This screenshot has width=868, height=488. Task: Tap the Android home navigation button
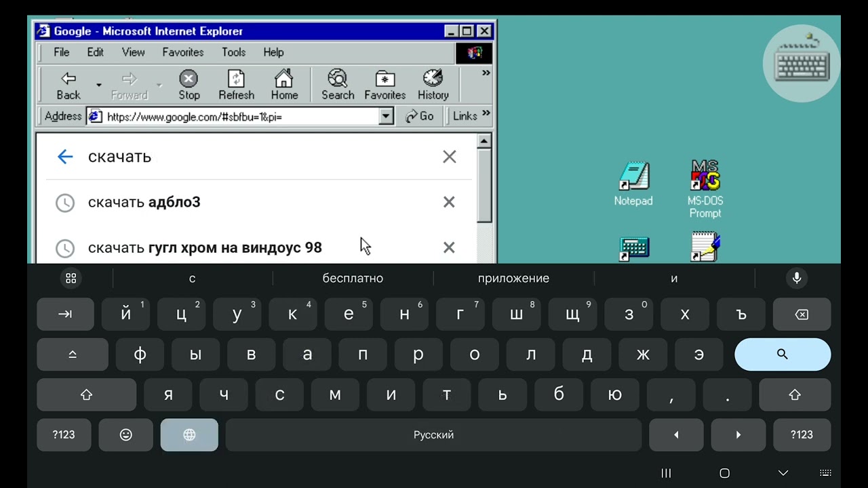724,473
